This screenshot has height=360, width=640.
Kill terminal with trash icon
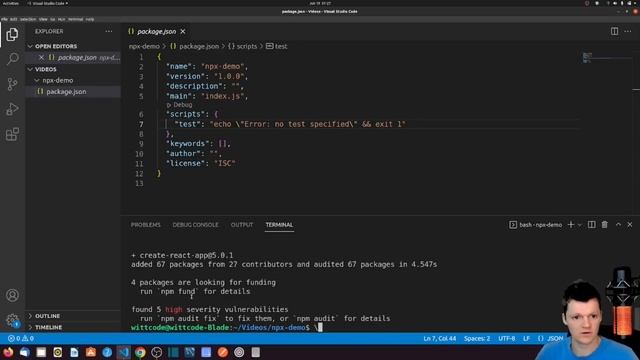[604, 224]
